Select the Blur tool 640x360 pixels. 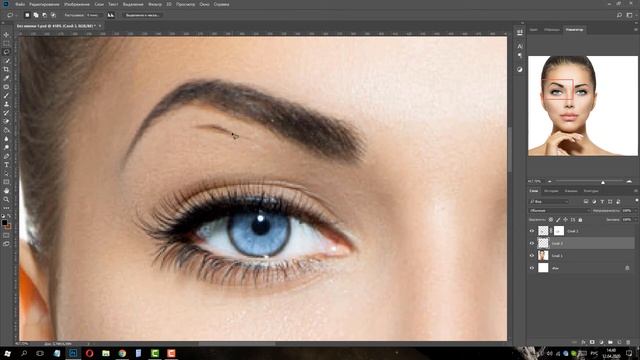tap(6, 139)
